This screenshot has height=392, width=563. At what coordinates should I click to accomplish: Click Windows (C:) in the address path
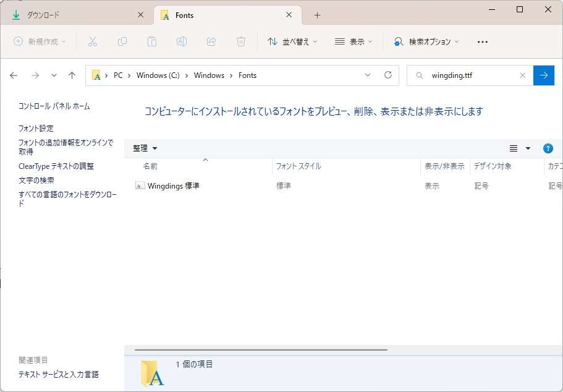[x=158, y=75]
